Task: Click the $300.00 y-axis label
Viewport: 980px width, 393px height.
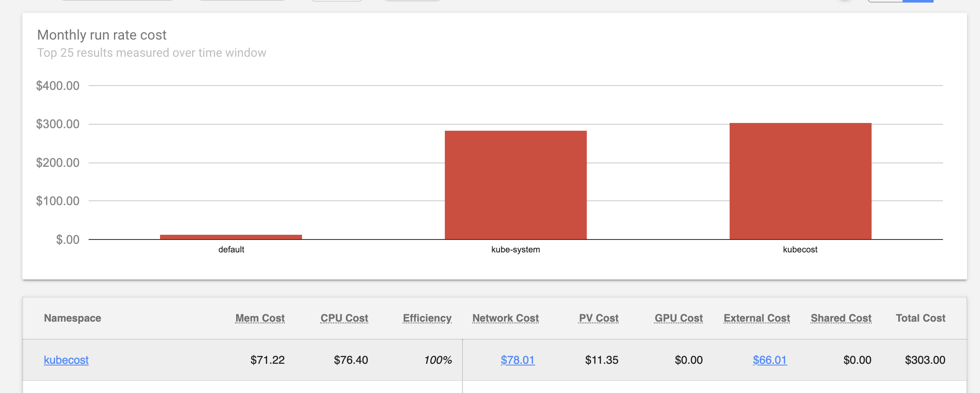Action: [x=58, y=124]
